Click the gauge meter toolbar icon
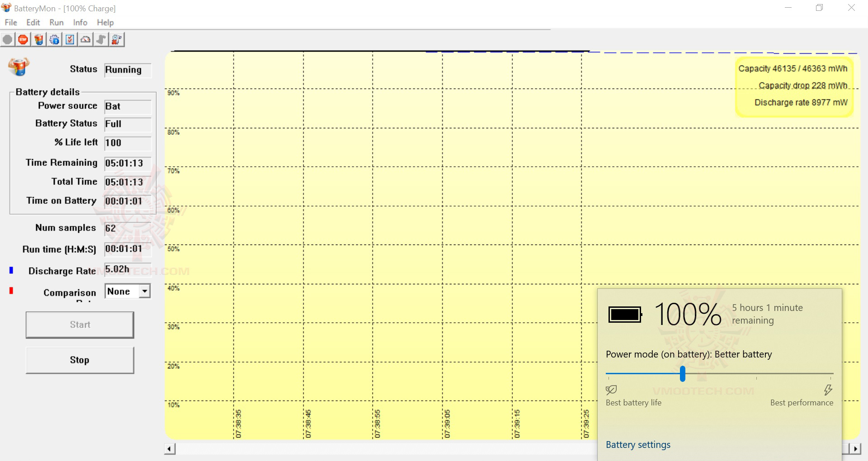Screen dimensions: 868x461 point(85,40)
